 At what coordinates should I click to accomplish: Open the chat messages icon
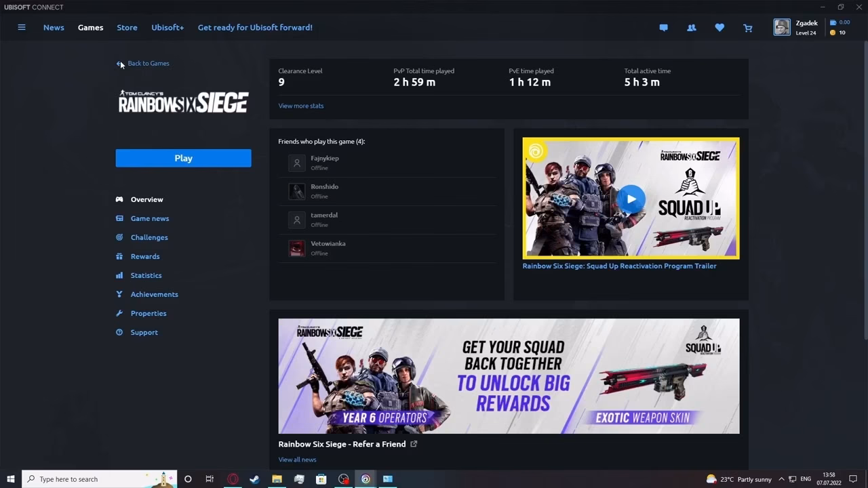pos(664,28)
